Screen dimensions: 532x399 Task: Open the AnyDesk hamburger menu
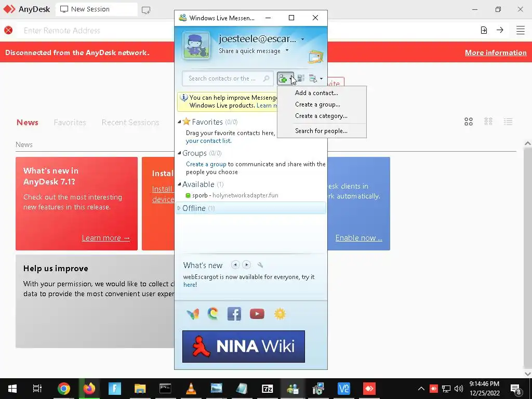click(x=521, y=30)
